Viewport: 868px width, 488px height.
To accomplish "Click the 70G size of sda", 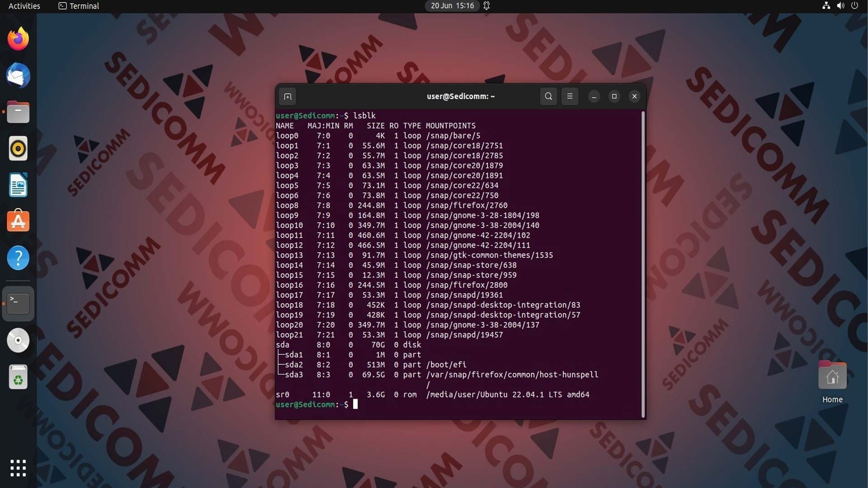I will (378, 344).
